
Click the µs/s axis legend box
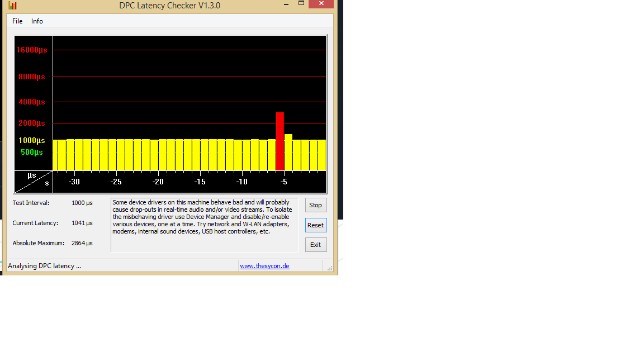(x=34, y=182)
